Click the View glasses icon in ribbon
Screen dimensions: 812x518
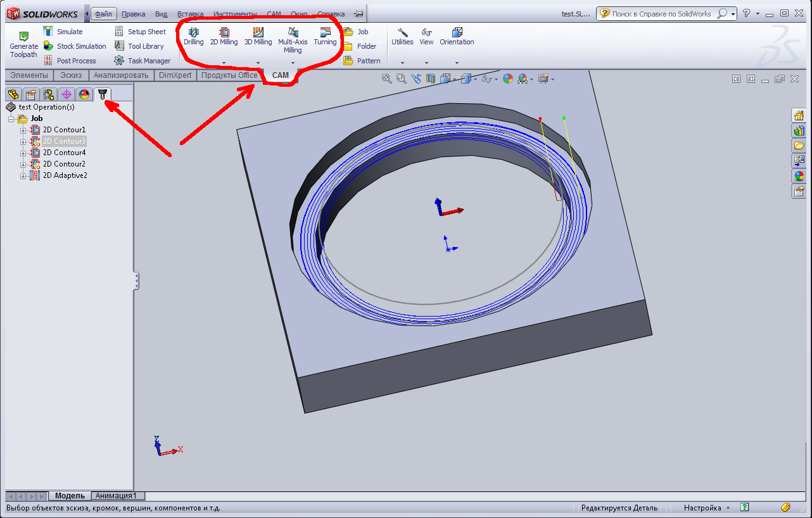(x=426, y=32)
